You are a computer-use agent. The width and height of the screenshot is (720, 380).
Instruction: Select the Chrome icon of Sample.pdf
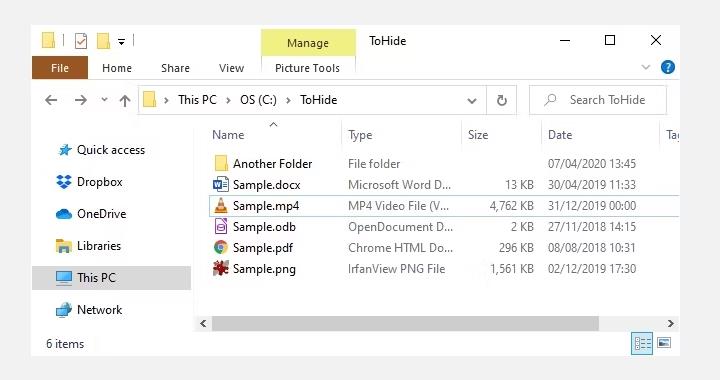[221, 248]
